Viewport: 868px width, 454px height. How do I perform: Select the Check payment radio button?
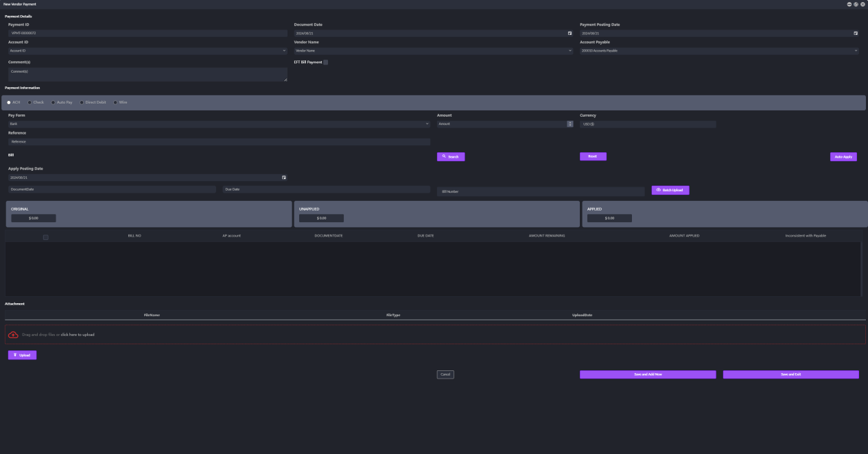[x=30, y=102]
